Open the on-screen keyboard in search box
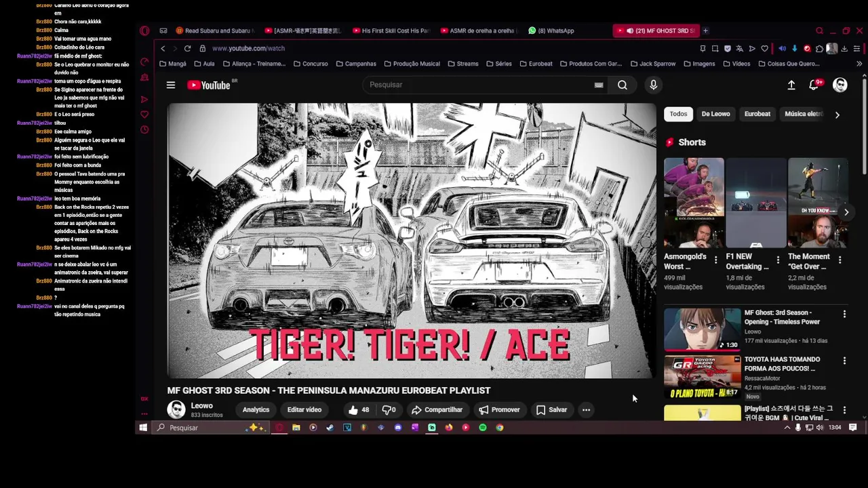This screenshot has height=488, width=868. point(599,85)
